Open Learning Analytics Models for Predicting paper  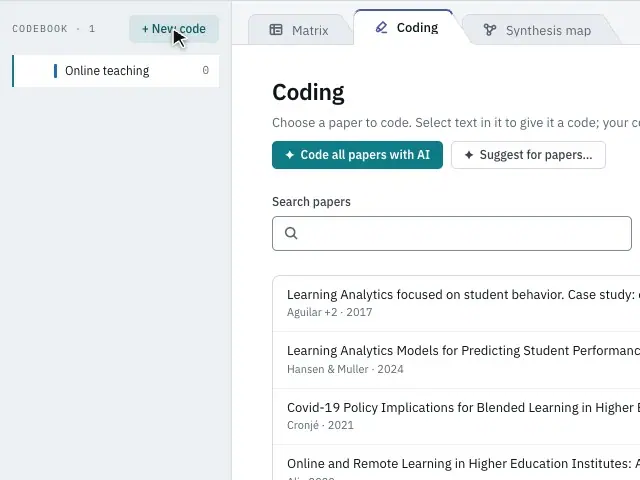coord(456,360)
